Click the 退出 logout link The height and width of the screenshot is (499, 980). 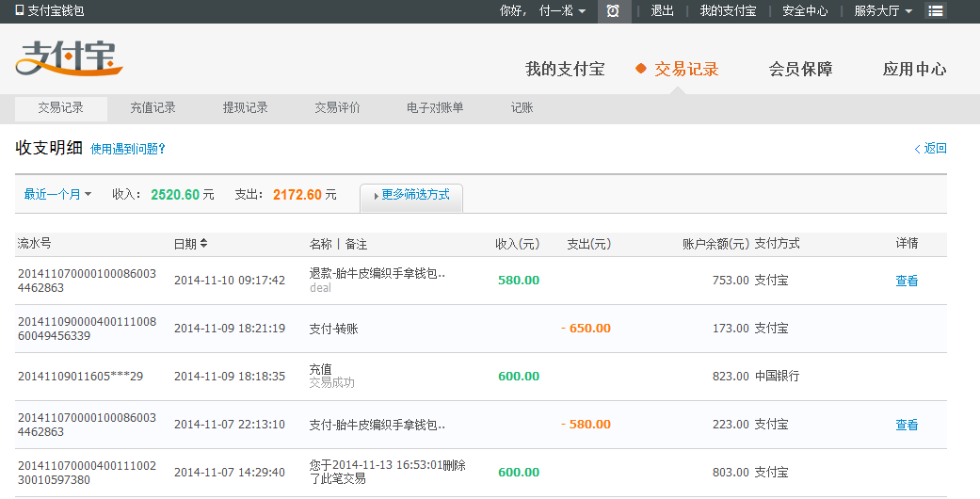662,11
